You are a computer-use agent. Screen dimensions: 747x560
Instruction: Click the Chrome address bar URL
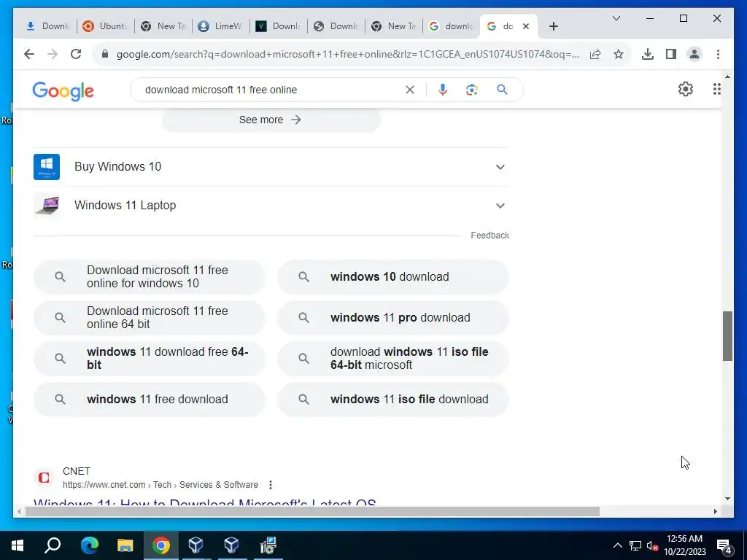(348, 54)
